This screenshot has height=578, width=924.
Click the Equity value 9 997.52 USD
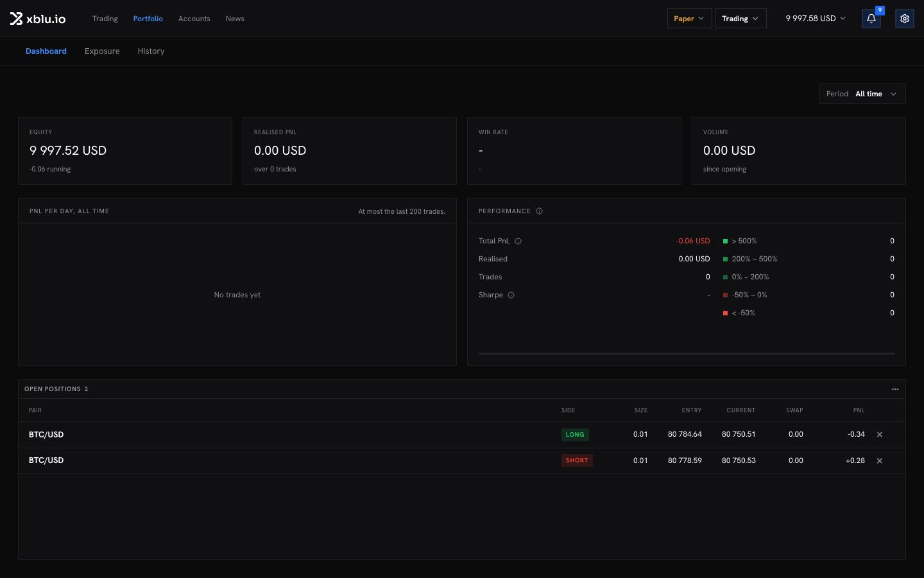(68, 151)
